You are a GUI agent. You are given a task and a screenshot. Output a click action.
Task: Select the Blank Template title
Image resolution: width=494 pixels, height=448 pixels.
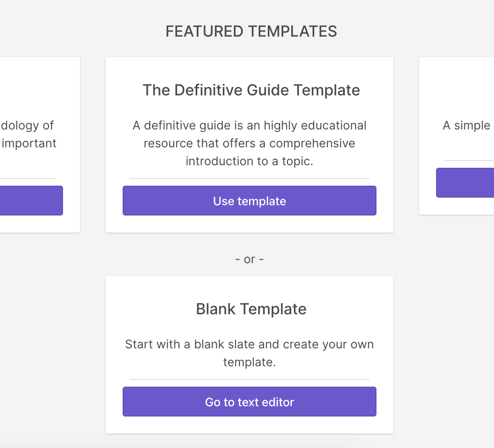(x=251, y=309)
